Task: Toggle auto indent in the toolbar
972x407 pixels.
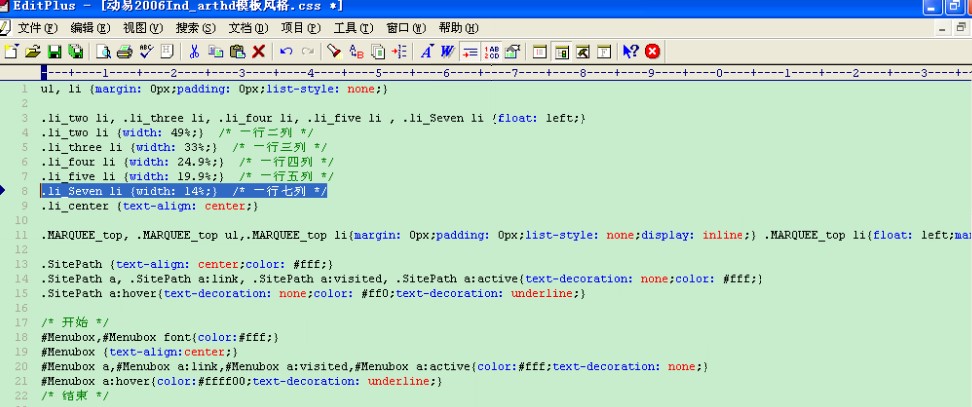Action: [x=470, y=51]
